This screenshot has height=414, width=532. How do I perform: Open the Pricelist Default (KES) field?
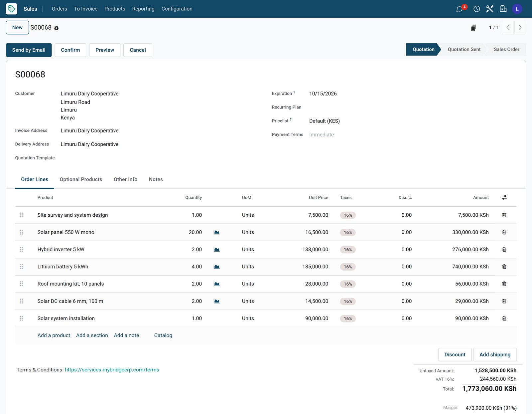coord(325,121)
